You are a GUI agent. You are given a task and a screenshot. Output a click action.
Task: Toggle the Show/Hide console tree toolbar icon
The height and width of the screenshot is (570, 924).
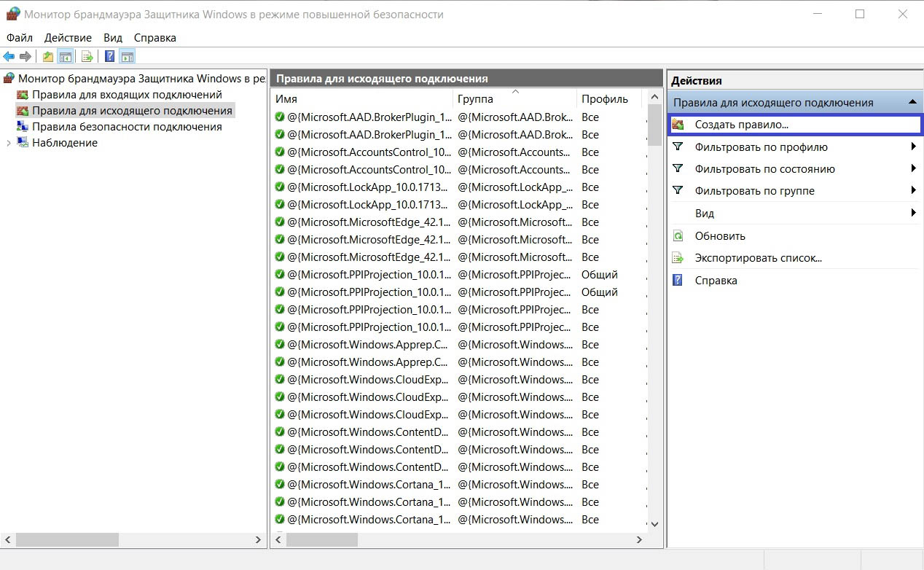pyautogui.click(x=66, y=57)
